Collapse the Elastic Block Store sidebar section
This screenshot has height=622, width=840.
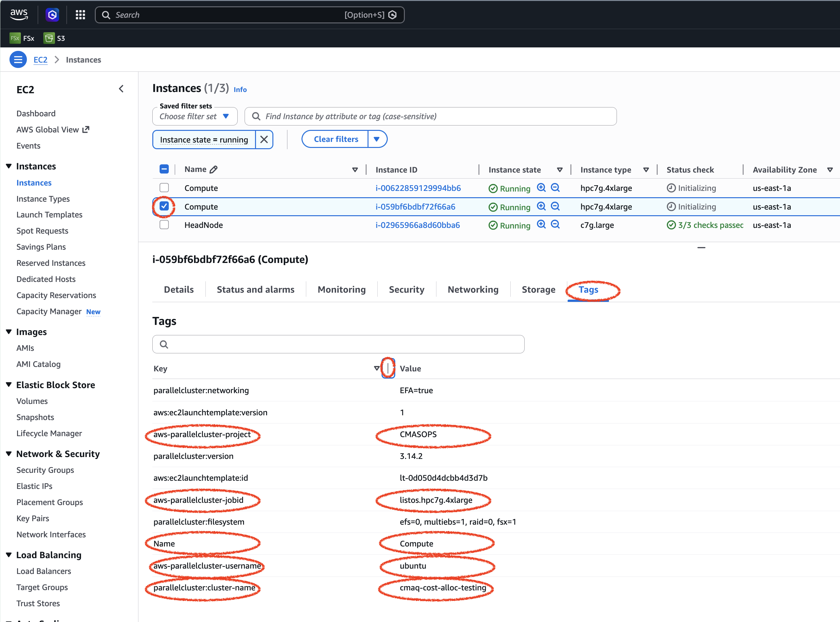9,384
